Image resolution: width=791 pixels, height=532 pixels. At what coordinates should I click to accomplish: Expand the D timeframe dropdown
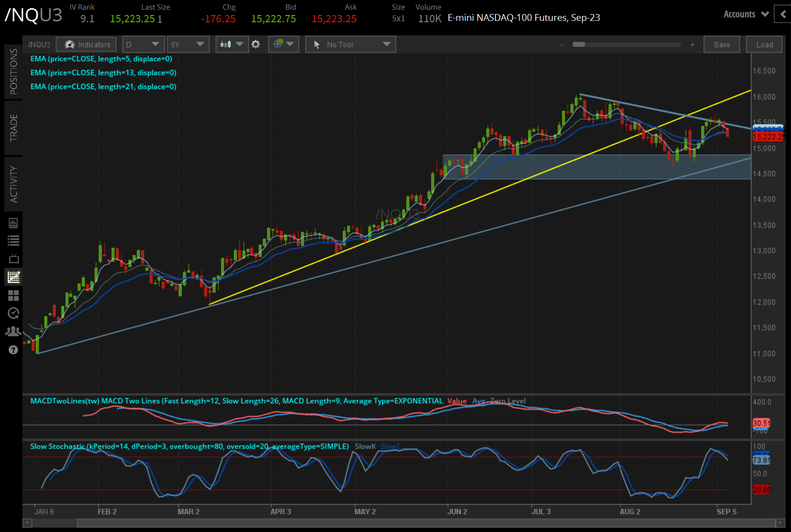[x=143, y=45]
